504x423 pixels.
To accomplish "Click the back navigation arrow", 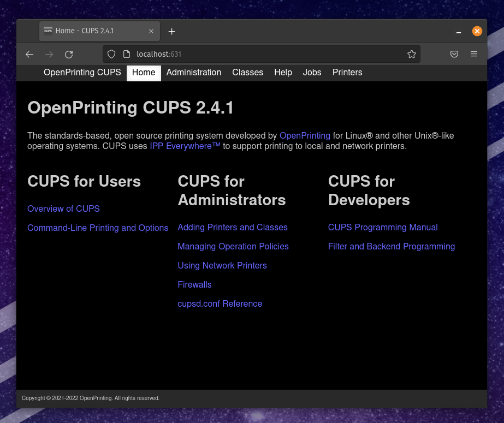I will [29, 54].
